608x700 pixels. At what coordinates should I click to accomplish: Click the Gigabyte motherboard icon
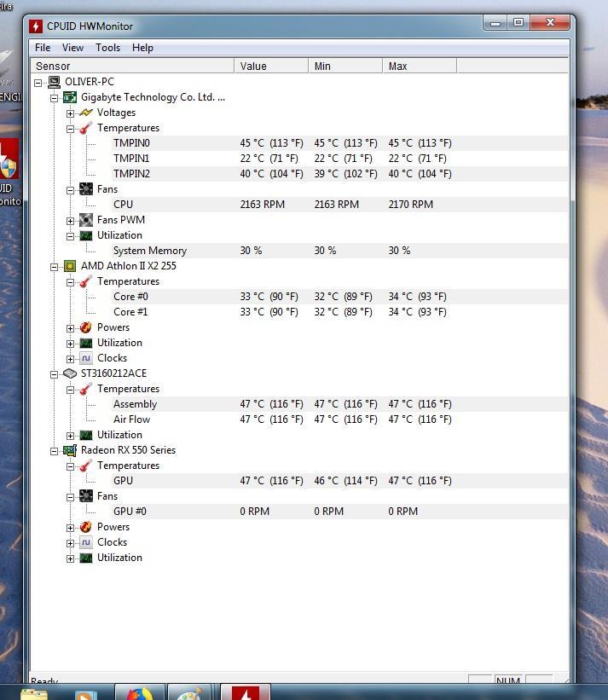pyautogui.click(x=70, y=97)
